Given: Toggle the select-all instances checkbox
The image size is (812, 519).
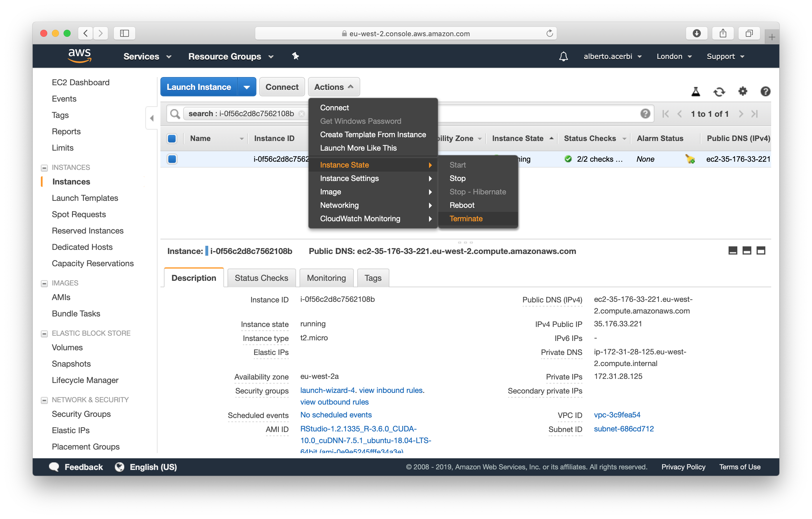Looking at the screenshot, I should point(171,138).
